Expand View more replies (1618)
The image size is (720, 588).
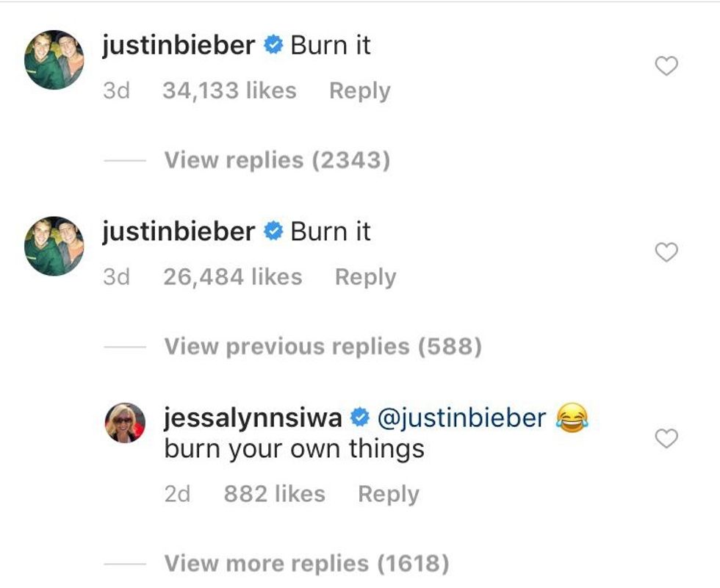(x=306, y=564)
